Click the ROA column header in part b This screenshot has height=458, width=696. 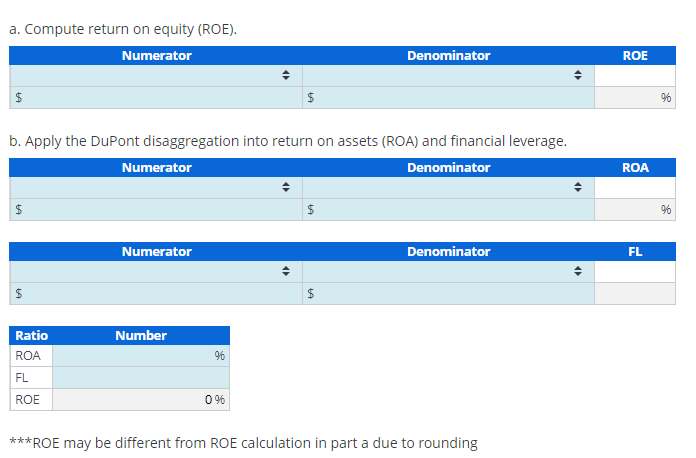[635, 167]
